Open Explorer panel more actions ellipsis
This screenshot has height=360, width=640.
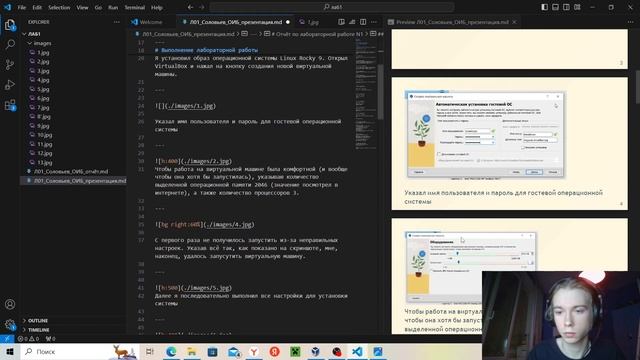tap(117, 22)
